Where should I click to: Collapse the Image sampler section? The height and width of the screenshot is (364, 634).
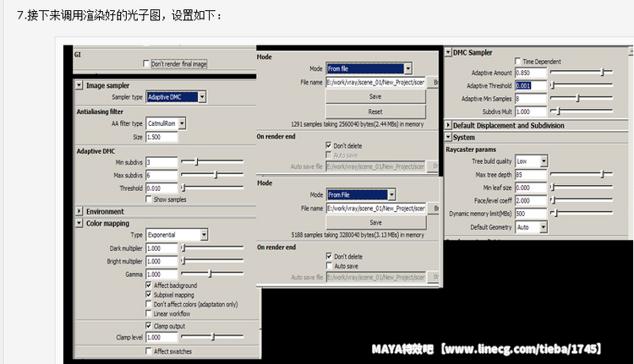[79, 85]
